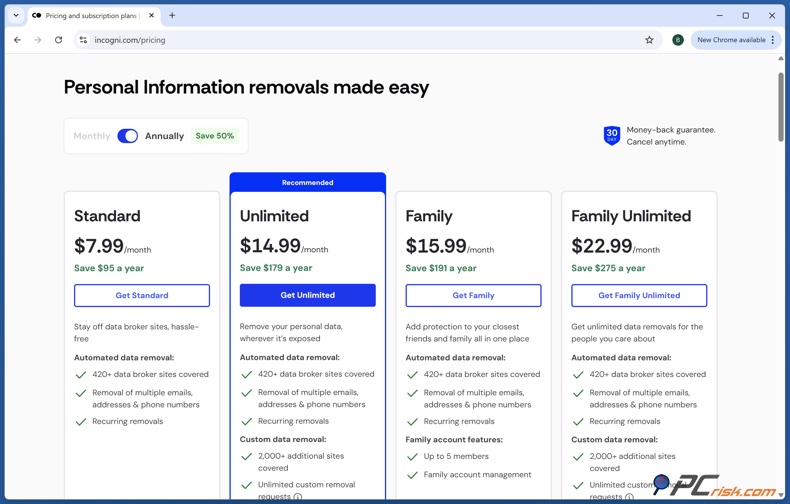
Task: Bookmark this page with the star icon
Action: [649, 40]
